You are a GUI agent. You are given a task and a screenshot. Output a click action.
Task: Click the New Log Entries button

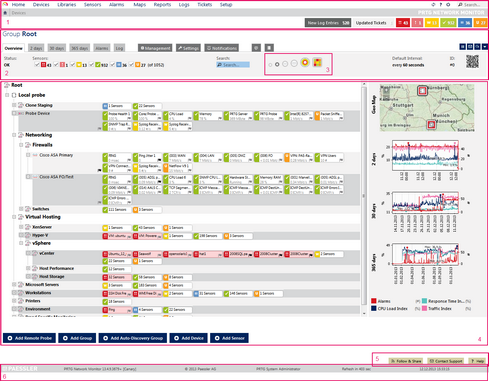pos(328,23)
